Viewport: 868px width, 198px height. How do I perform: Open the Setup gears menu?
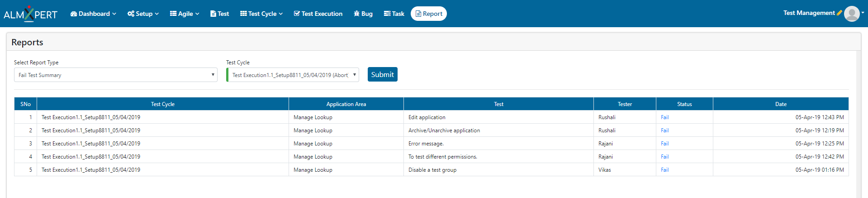point(143,14)
